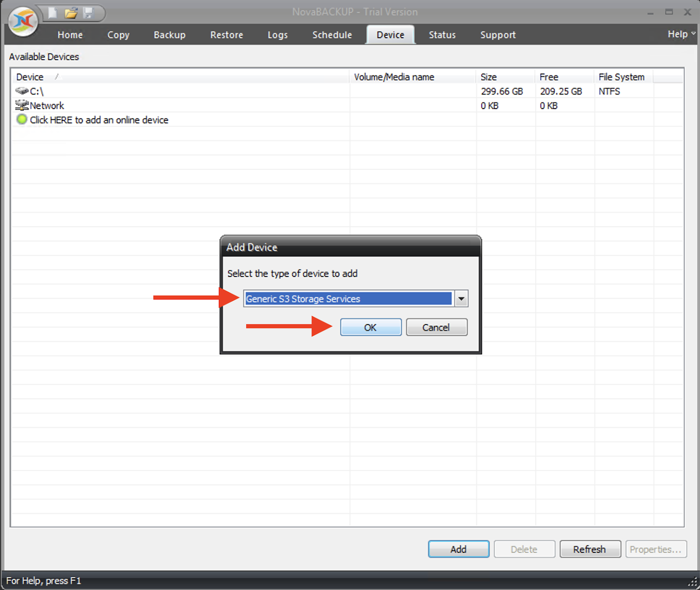Viewport: 700px width, 590px height.
Task: Maximize the NovaBACKUP window
Action: [669, 12]
